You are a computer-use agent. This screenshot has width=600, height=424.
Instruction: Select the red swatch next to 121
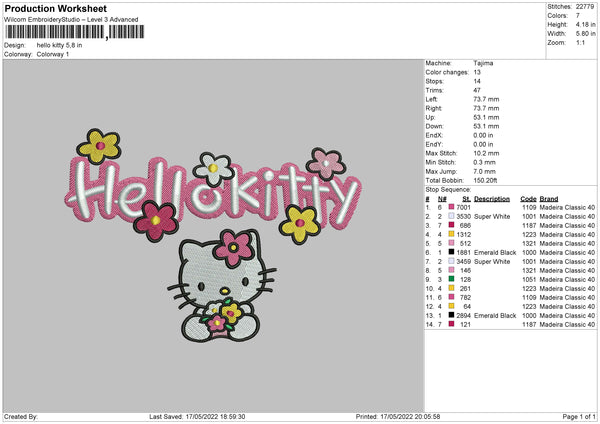pos(451,324)
